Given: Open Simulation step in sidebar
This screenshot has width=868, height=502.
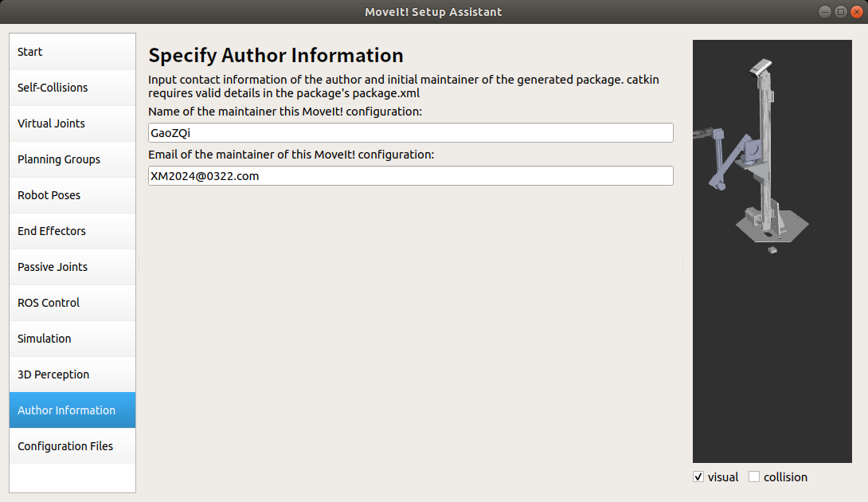Looking at the screenshot, I should tap(72, 339).
